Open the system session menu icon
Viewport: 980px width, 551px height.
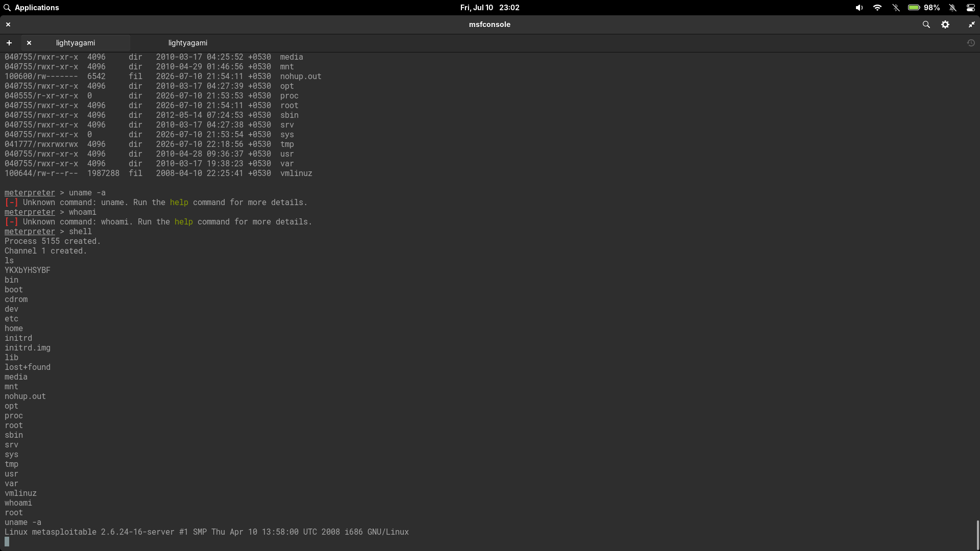(x=970, y=8)
